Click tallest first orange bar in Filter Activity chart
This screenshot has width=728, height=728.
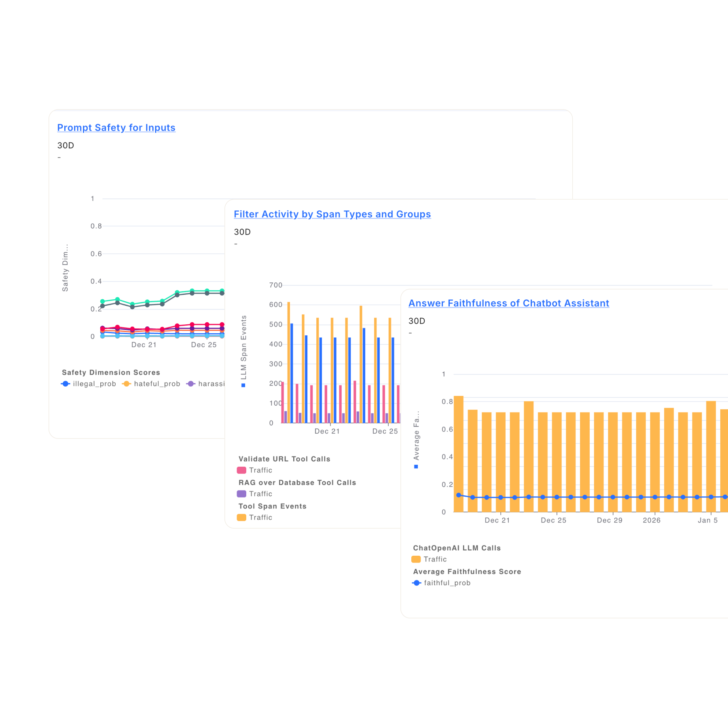289,362
